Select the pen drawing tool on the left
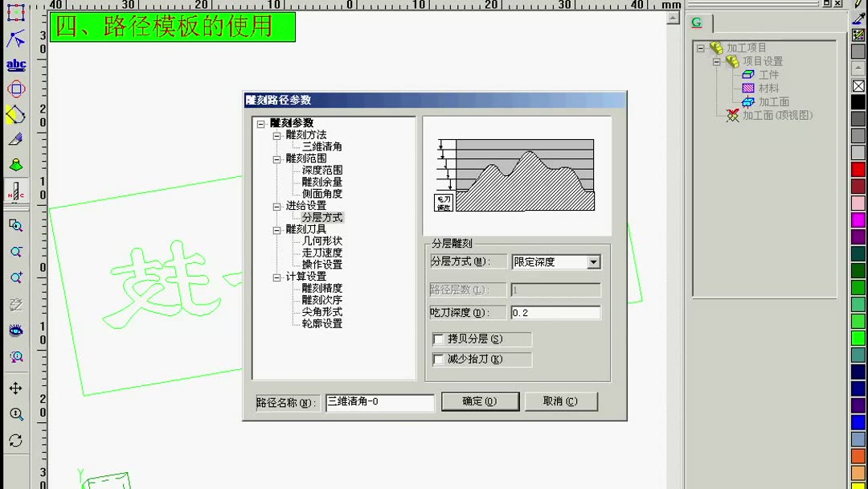Screen dimensions: 868x489 pyautogui.click(x=15, y=140)
